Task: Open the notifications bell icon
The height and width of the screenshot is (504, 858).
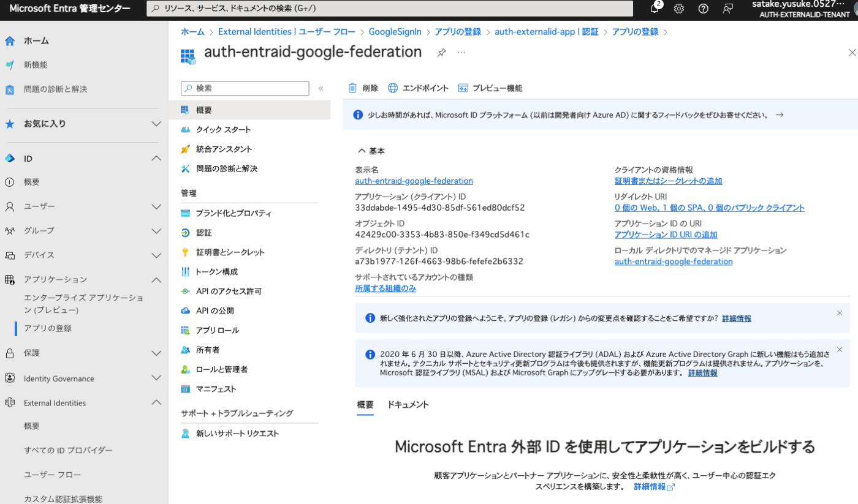Action: click(655, 8)
